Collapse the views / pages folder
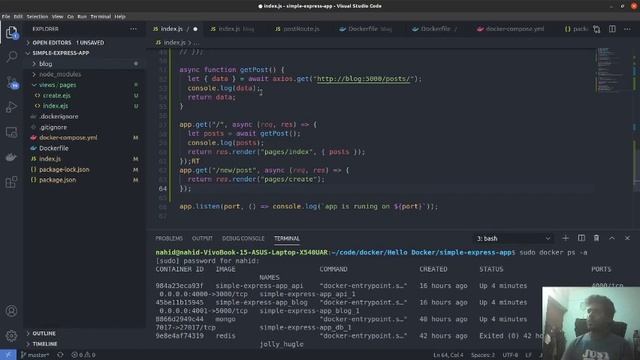This screenshot has height=360, width=640. (x=58, y=85)
